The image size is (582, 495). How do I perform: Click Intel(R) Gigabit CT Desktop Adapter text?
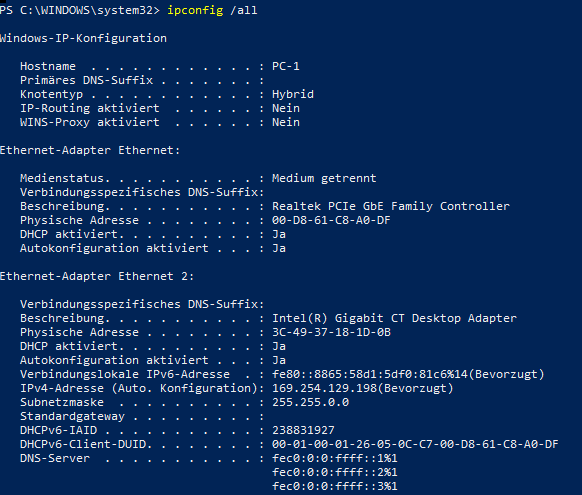394,318
